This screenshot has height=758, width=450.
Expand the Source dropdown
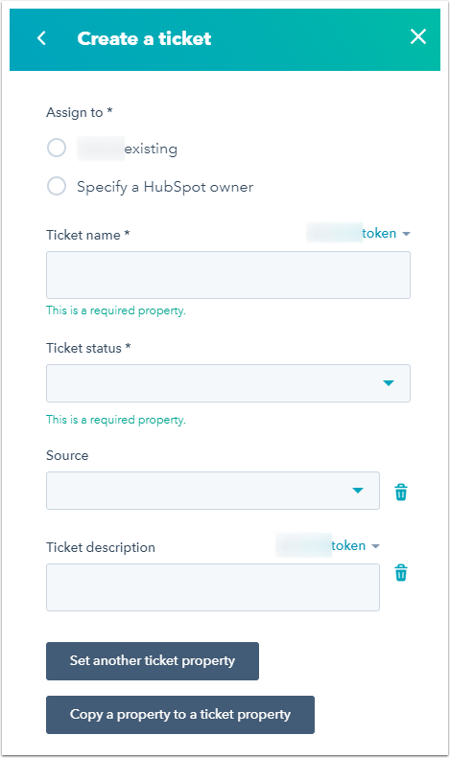click(213, 491)
